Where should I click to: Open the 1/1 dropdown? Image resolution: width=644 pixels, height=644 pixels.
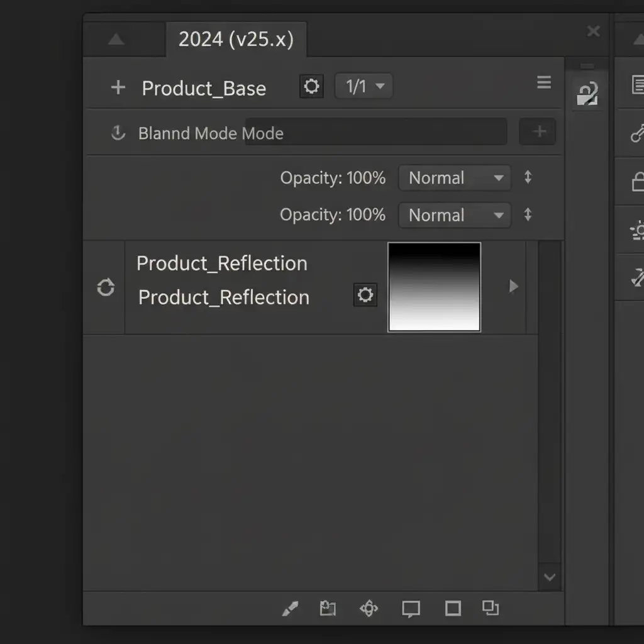pyautogui.click(x=364, y=86)
